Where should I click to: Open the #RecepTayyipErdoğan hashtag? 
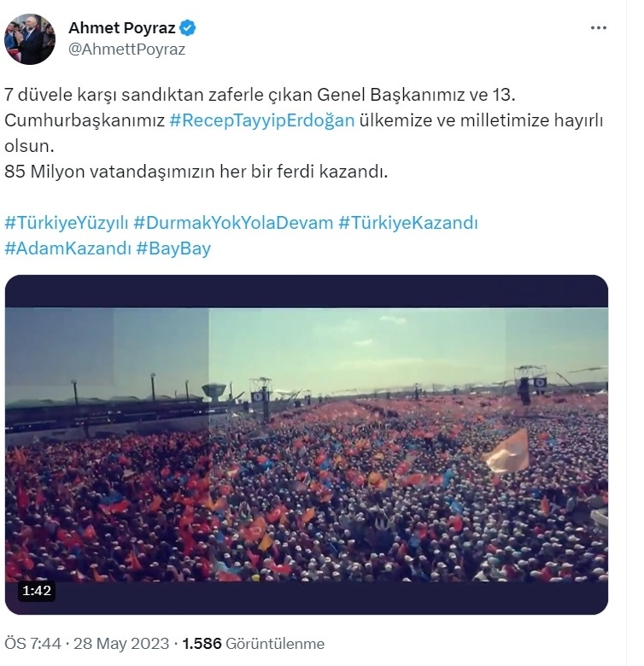point(262,120)
